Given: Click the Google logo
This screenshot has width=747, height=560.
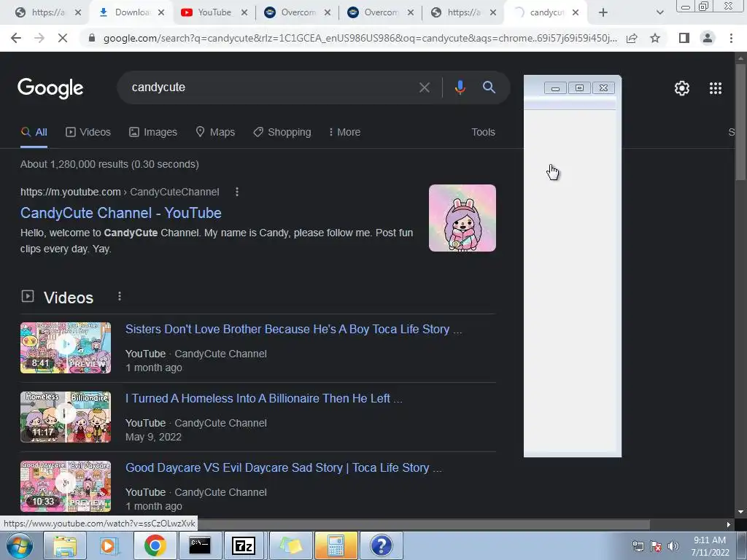Looking at the screenshot, I should pos(50,88).
